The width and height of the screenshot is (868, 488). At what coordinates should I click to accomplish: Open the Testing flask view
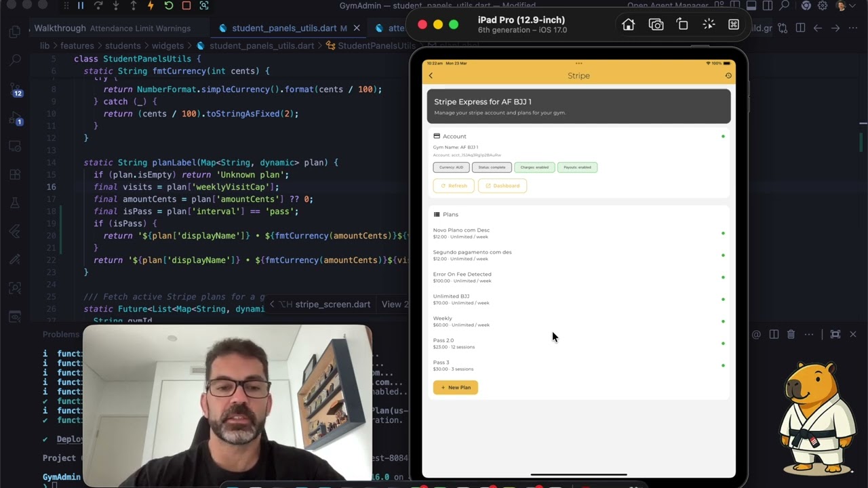point(16,203)
